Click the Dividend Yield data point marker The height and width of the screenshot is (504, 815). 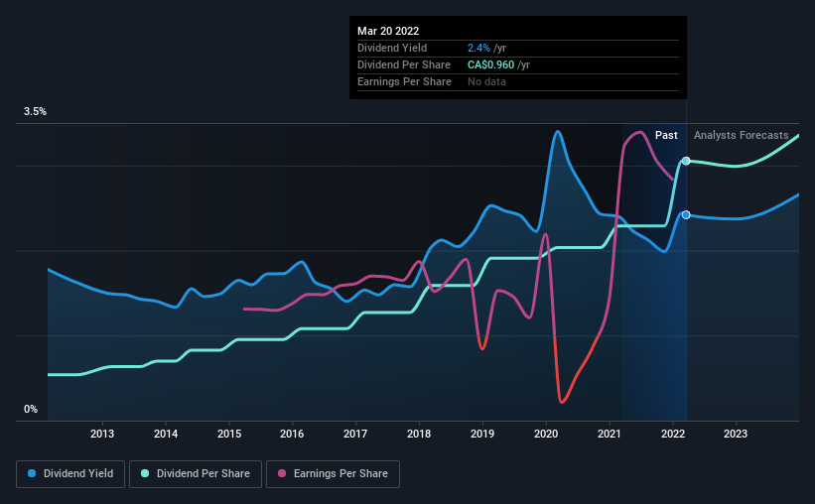coord(686,215)
